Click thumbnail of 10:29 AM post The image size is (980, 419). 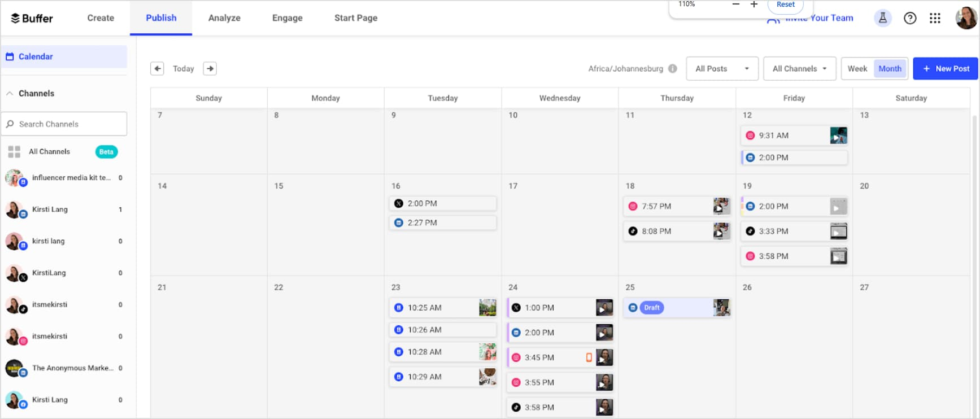point(487,377)
